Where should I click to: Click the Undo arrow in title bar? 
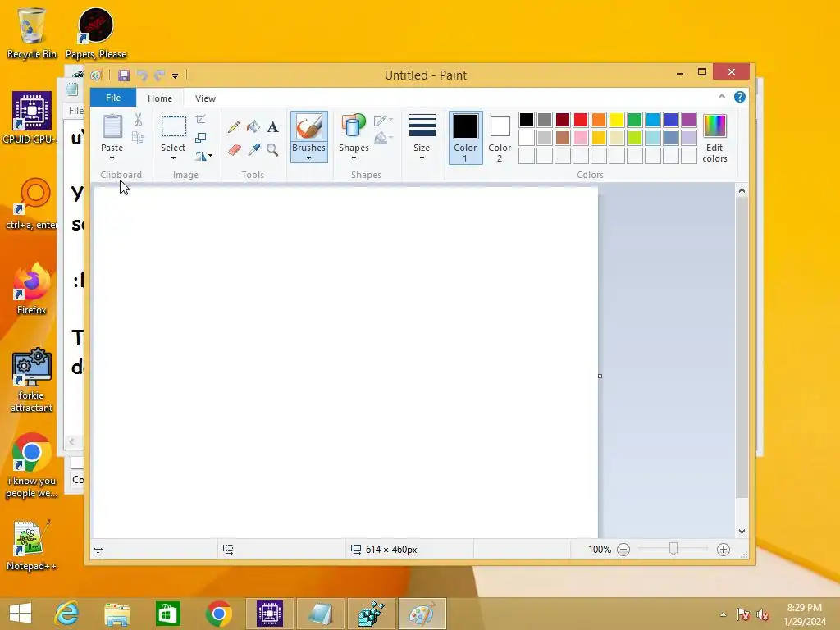pyautogui.click(x=142, y=75)
